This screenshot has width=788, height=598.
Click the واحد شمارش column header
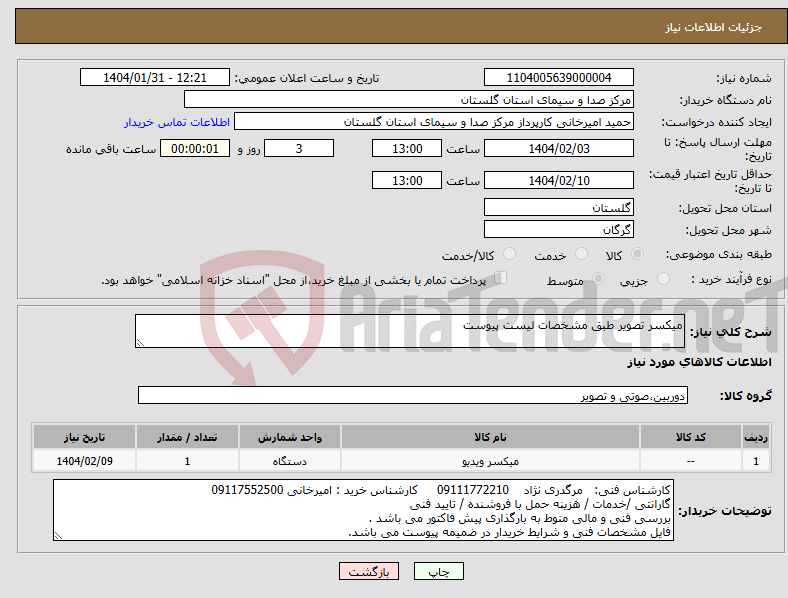pyautogui.click(x=289, y=437)
